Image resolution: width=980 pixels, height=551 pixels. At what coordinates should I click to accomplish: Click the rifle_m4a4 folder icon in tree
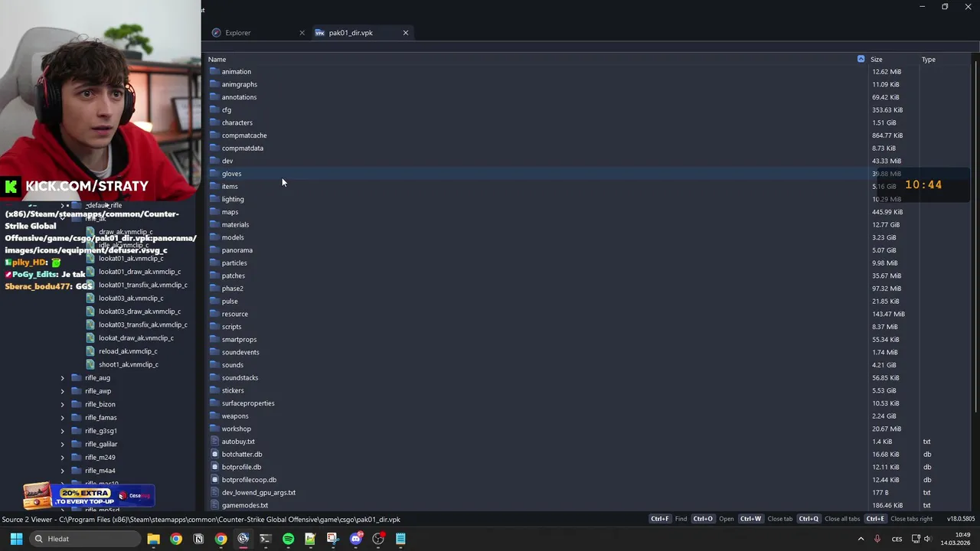(76, 471)
